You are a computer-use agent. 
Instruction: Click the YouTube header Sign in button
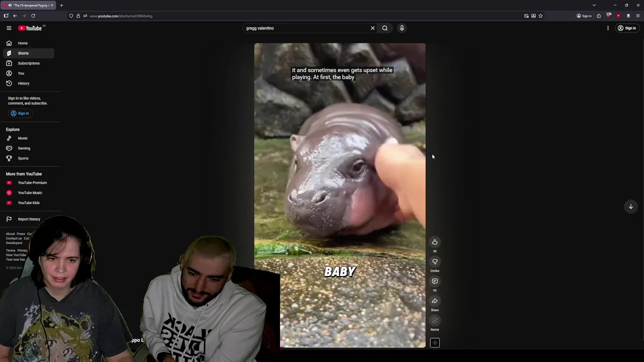click(x=627, y=28)
